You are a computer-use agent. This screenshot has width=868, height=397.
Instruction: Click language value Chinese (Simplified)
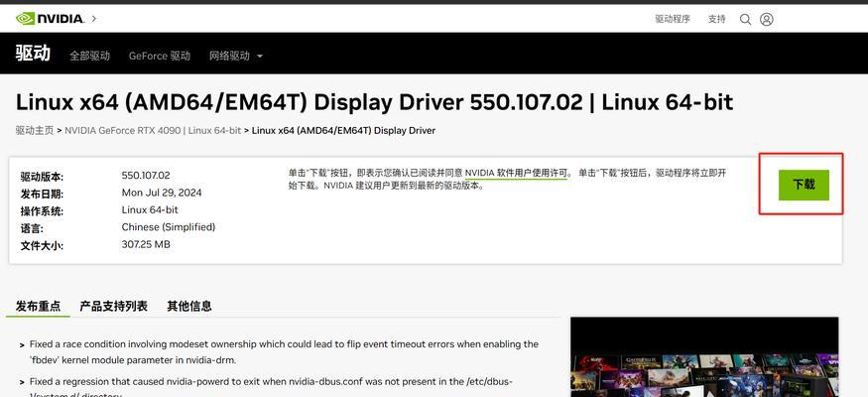click(x=169, y=227)
